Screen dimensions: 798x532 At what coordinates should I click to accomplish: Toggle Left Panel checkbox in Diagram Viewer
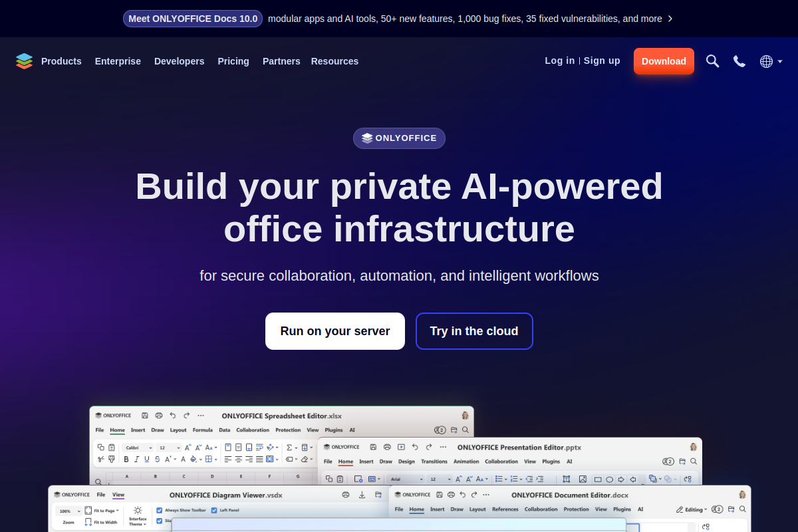(x=214, y=511)
